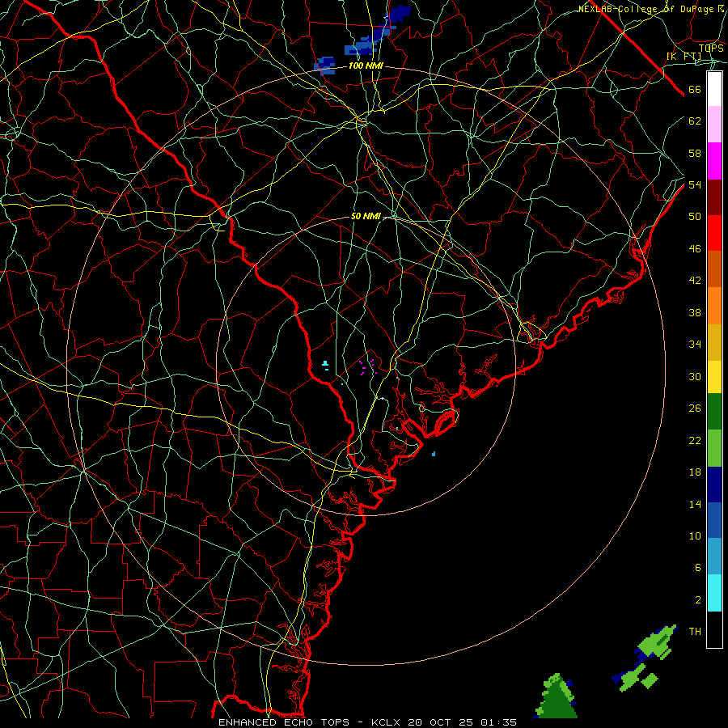Click the '01:35' timestamp text
This screenshot has width=728, height=728.
pyautogui.click(x=498, y=722)
